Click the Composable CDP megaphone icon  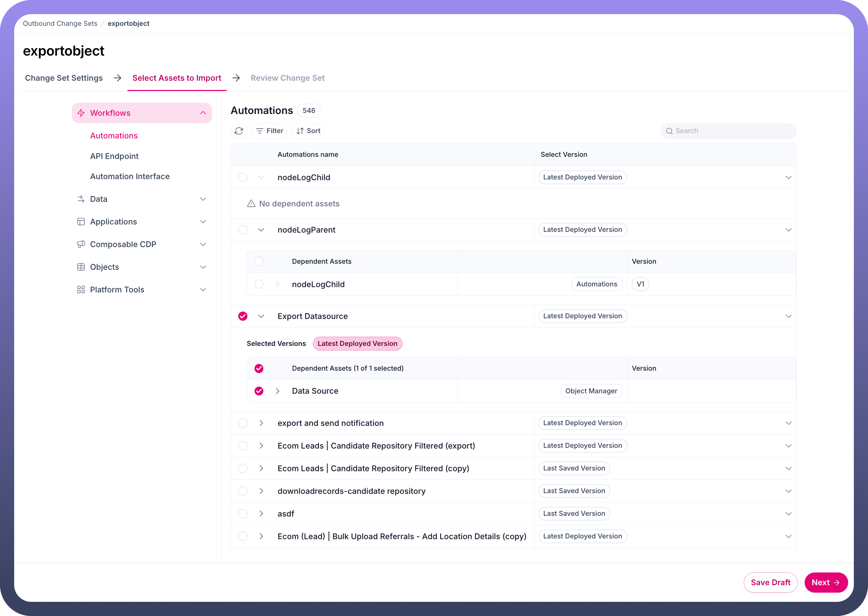point(81,244)
